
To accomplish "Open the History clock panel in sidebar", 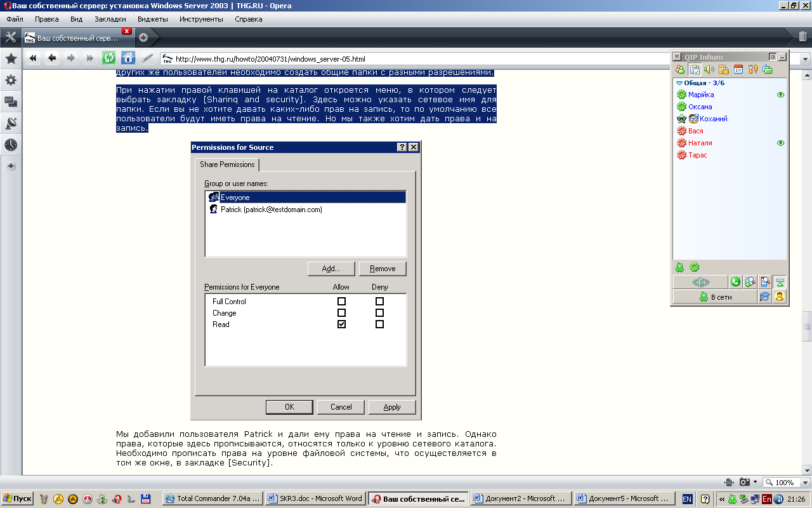I will (x=11, y=145).
